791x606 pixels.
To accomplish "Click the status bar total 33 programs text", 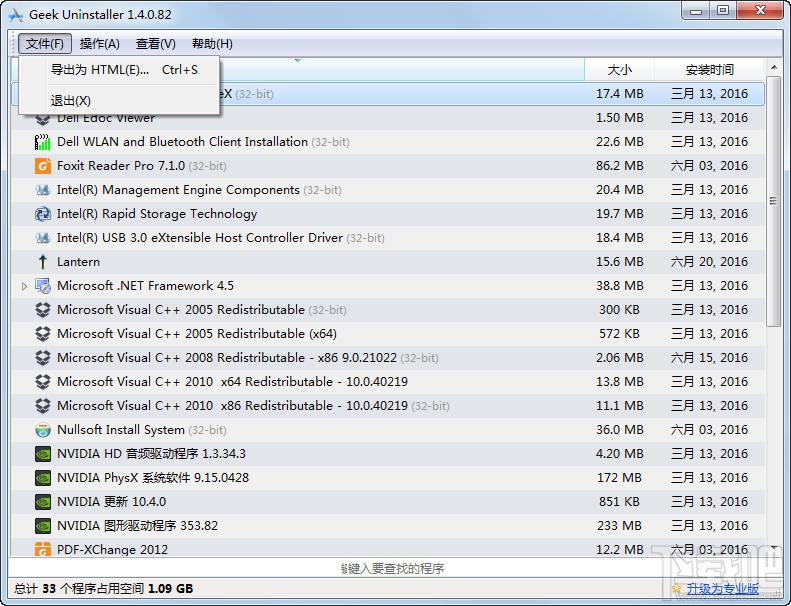I will tap(103, 589).
